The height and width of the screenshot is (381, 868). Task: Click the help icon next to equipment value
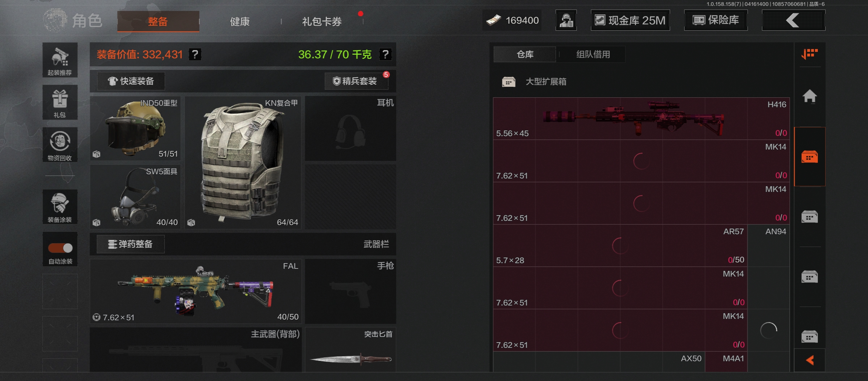(195, 54)
